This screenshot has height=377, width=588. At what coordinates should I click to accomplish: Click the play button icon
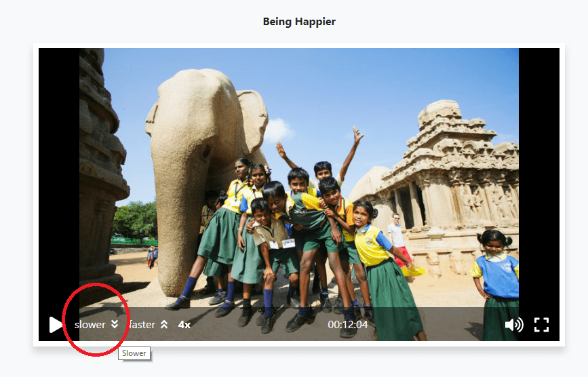(x=56, y=325)
